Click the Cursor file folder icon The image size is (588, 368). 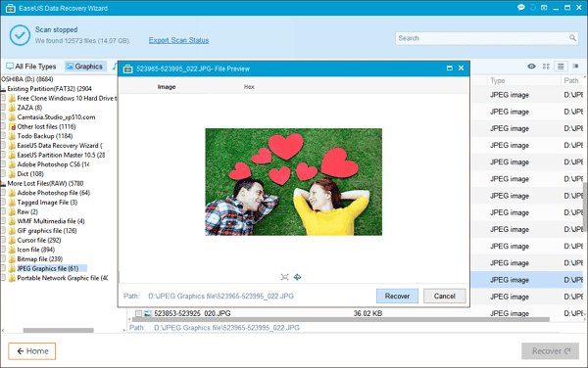pyautogui.click(x=12, y=241)
